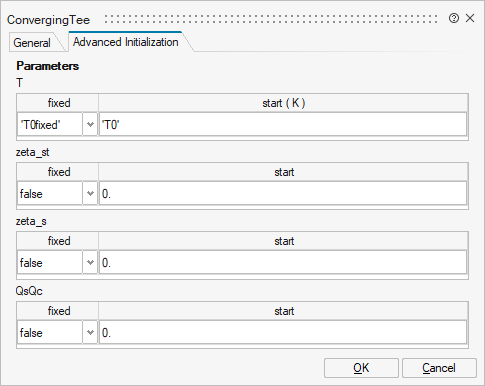The image size is (485, 386).
Task: Close the ConvergingTee dialog
Action: tap(470, 18)
